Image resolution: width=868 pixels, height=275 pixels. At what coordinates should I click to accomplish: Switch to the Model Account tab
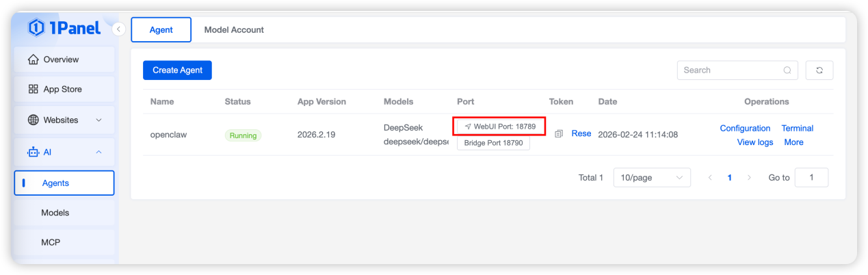[234, 30]
